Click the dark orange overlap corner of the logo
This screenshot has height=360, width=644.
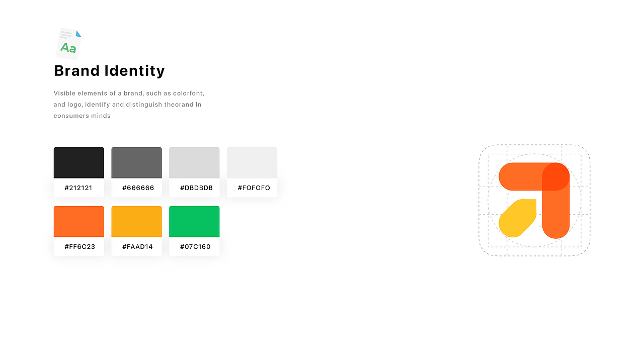(x=556, y=176)
